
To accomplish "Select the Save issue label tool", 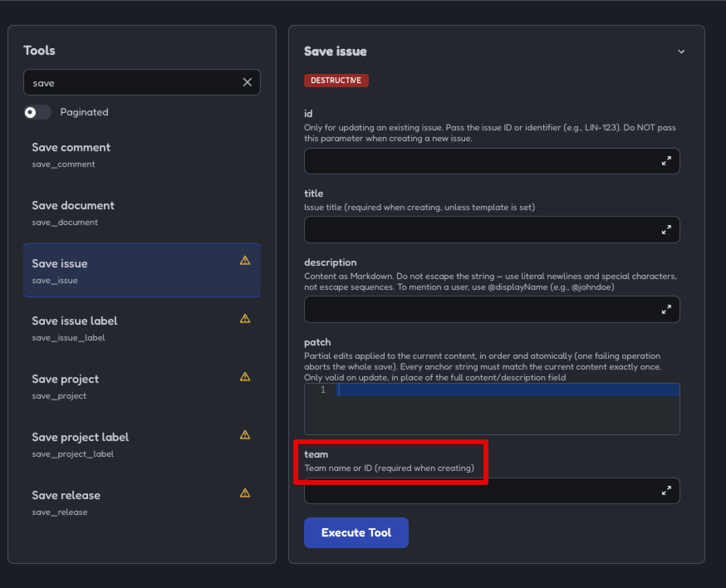I will point(142,328).
